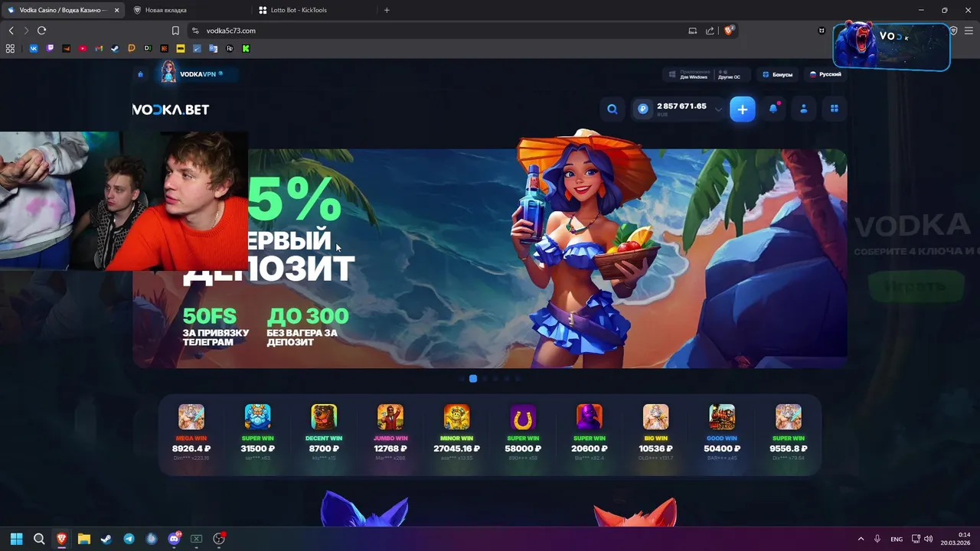Open Discord from the taskbar
The height and width of the screenshot is (551, 980).
[174, 539]
